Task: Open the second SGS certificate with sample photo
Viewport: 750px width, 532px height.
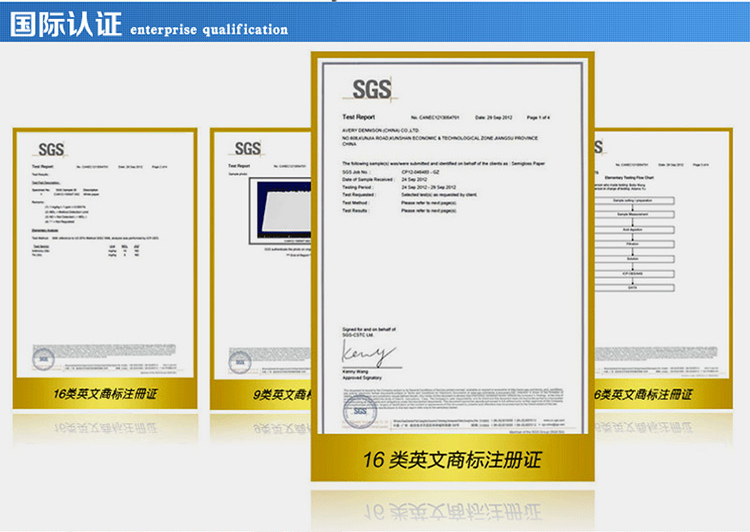Action: click(261, 268)
